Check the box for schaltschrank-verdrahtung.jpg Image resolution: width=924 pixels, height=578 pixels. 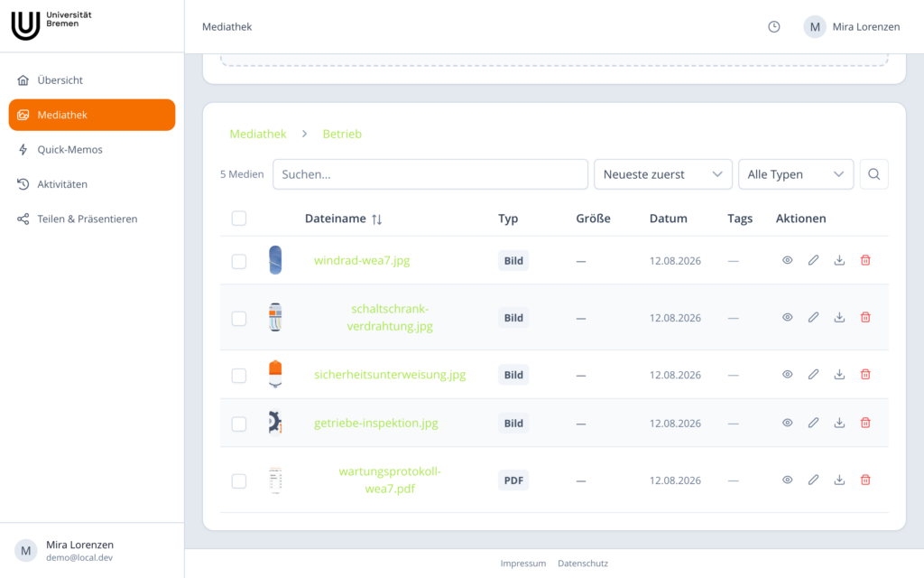click(x=238, y=319)
